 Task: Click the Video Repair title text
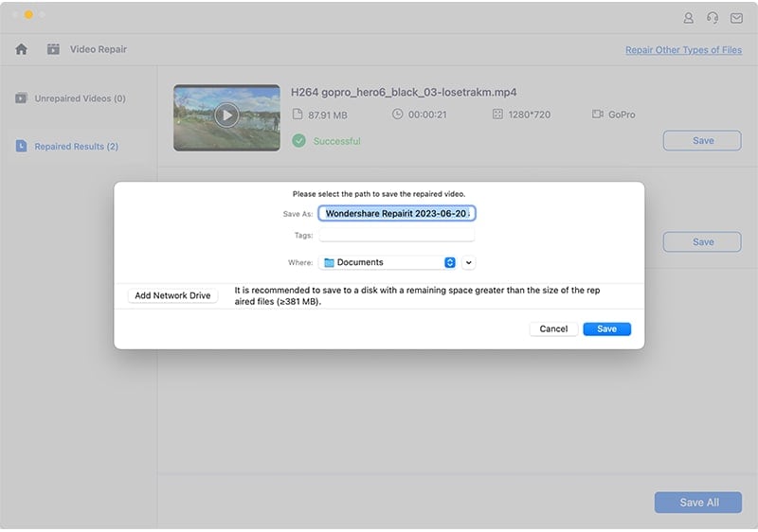click(x=99, y=49)
